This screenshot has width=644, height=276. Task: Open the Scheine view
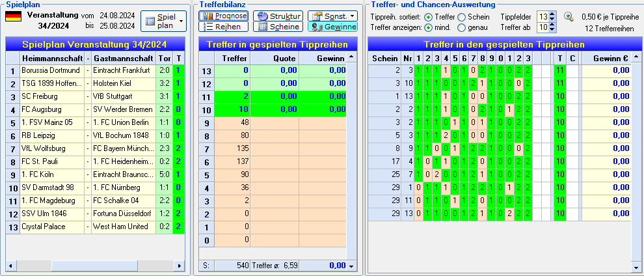278,27
